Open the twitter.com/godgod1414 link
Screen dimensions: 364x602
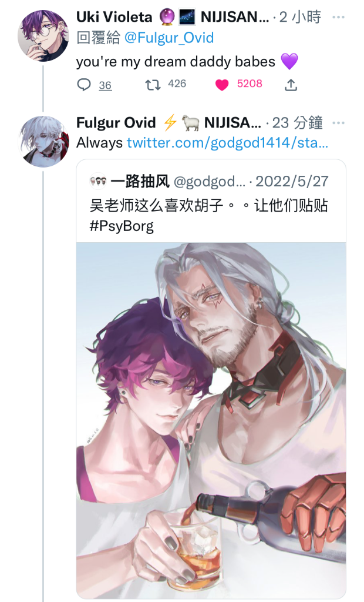click(227, 143)
